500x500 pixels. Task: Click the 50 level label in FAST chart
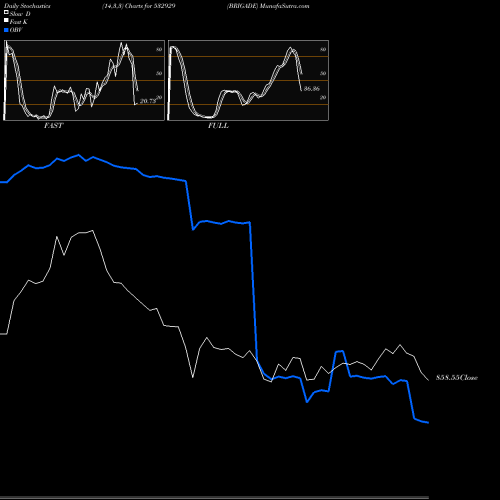point(159,73)
